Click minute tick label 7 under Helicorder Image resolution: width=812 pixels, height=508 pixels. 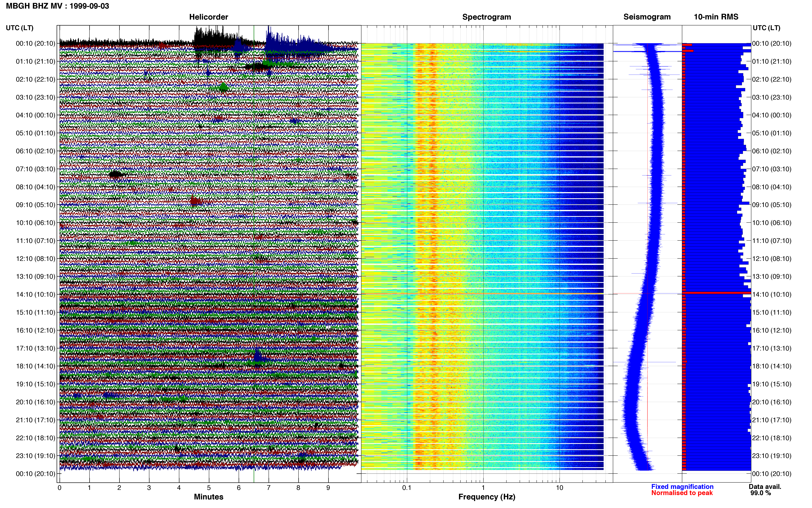pyautogui.click(x=269, y=487)
